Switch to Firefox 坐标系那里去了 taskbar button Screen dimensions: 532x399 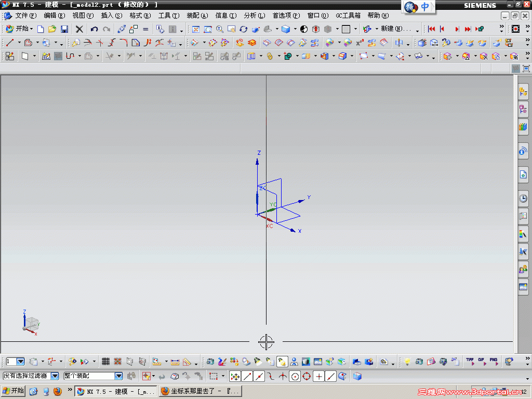tap(201, 391)
